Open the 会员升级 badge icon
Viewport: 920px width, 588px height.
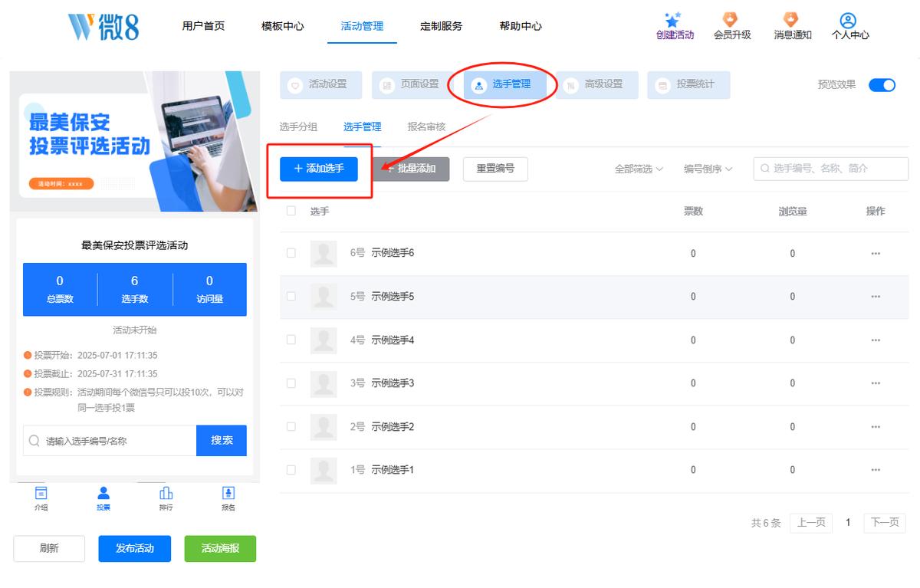(731, 20)
